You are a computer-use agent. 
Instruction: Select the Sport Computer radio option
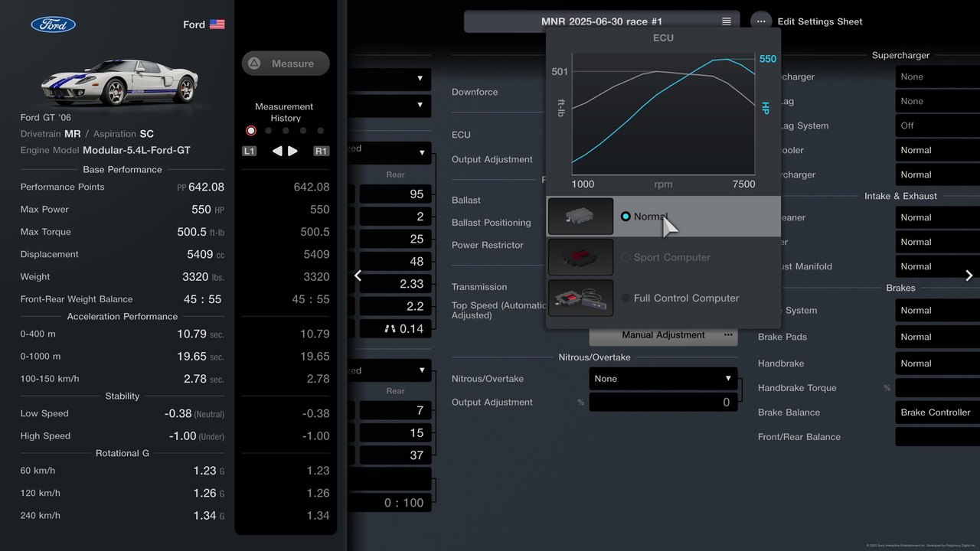click(x=626, y=257)
